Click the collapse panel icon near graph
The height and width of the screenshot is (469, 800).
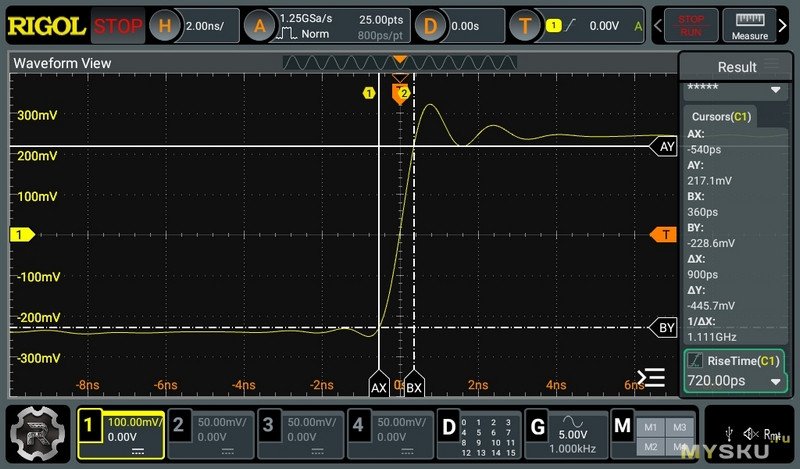(652, 377)
